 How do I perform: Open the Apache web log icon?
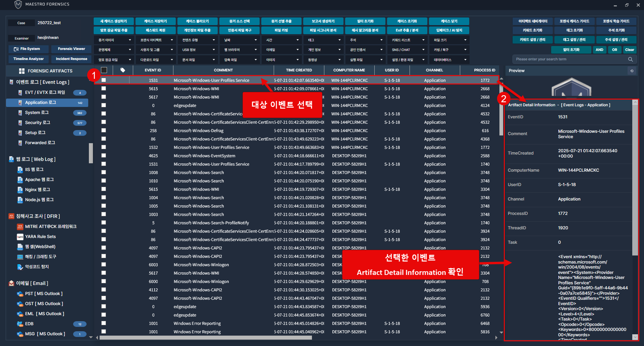(x=20, y=180)
